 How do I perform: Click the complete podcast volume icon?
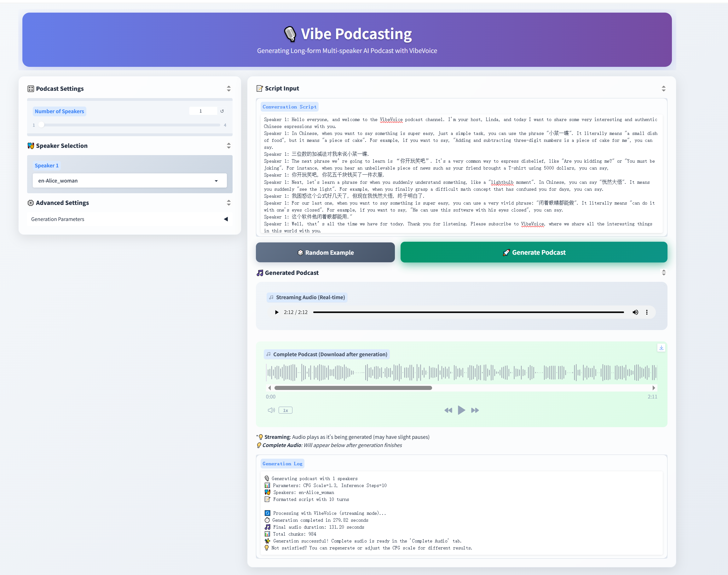point(271,410)
